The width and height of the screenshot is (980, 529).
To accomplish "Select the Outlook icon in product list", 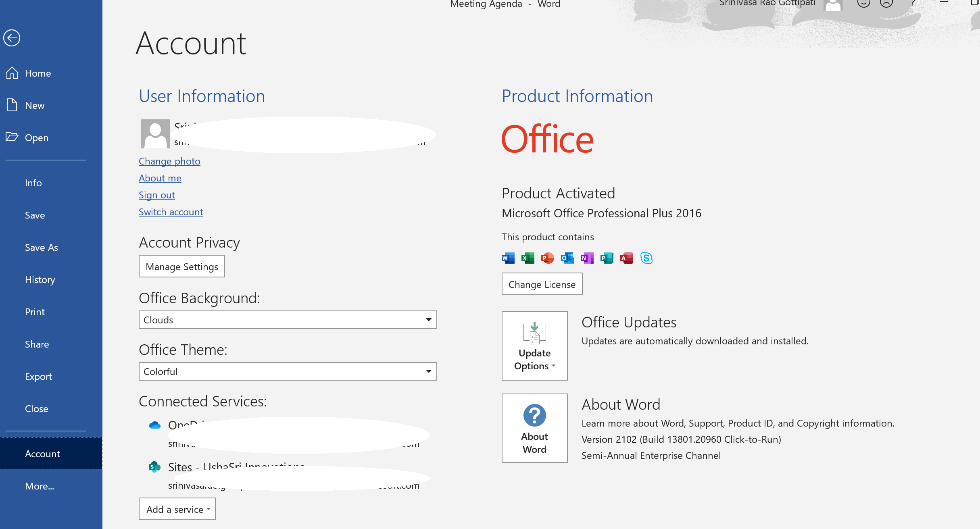I will point(567,258).
